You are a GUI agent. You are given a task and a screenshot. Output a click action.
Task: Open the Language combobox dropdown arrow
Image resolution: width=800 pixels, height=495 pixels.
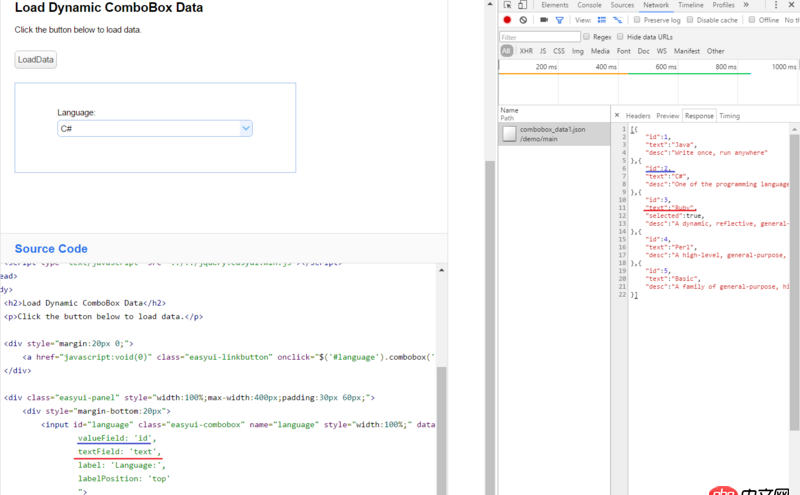(x=246, y=129)
